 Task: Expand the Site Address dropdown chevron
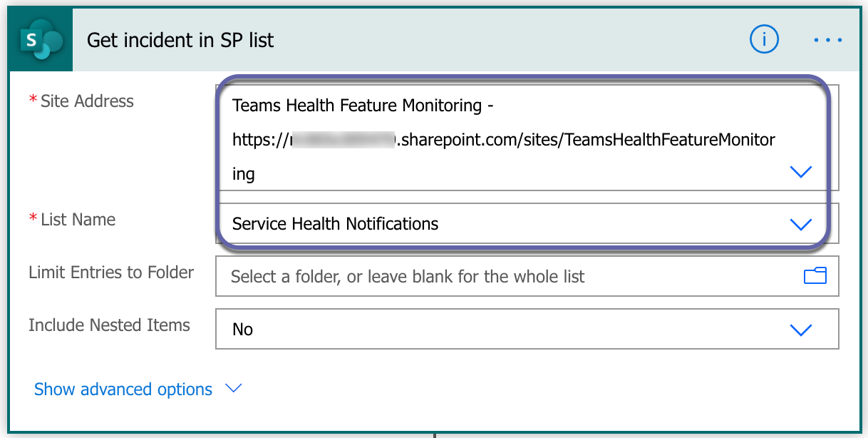point(801,172)
